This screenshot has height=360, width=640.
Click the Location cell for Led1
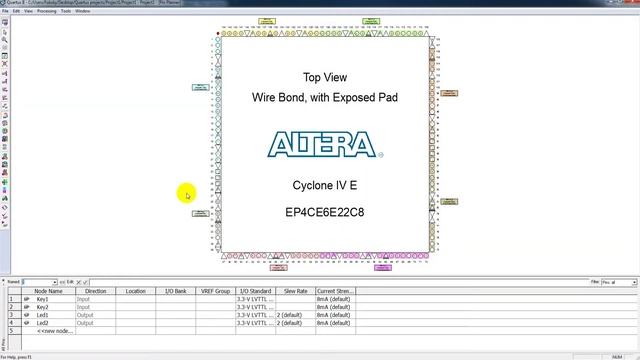pos(136,315)
